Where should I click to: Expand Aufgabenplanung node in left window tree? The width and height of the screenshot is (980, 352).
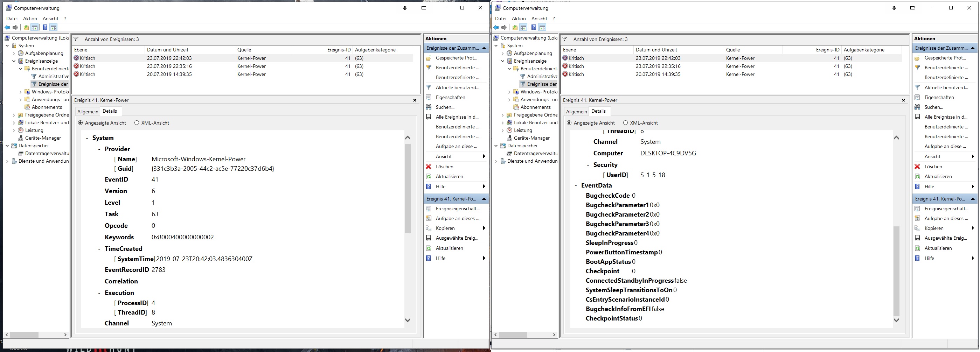pyautogui.click(x=14, y=53)
